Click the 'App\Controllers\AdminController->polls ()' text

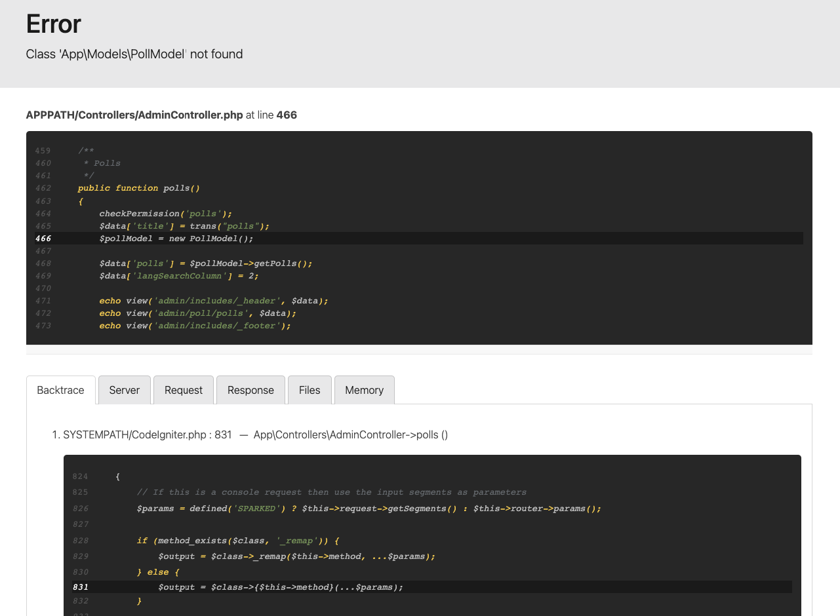click(x=351, y=434)
